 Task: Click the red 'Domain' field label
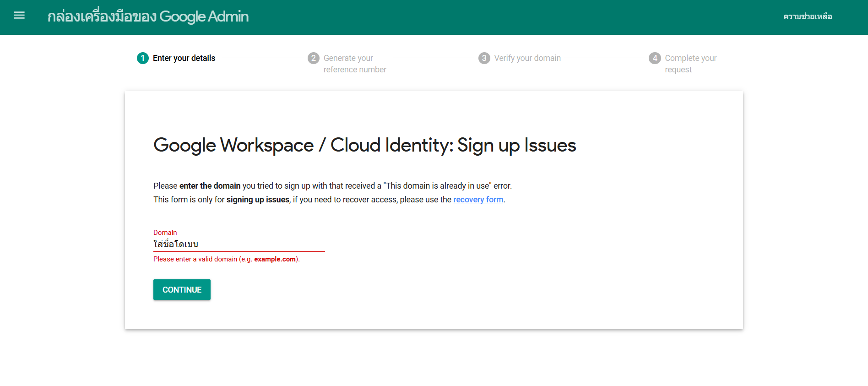[x=165, y=233]
